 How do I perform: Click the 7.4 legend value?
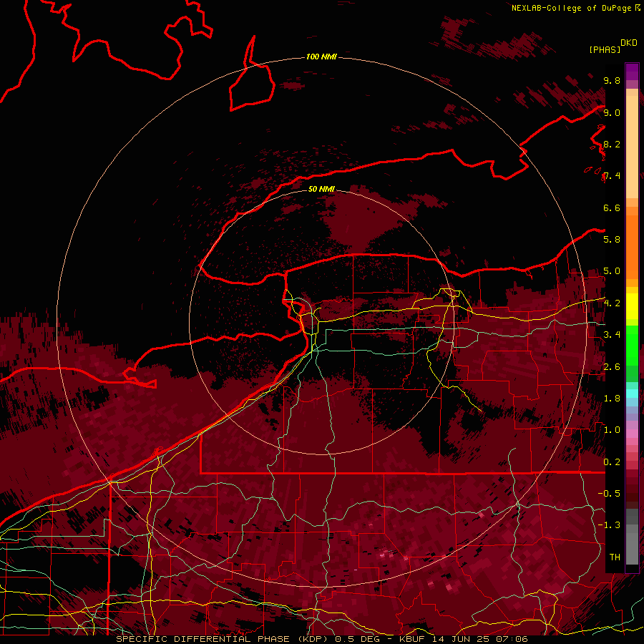612,176
